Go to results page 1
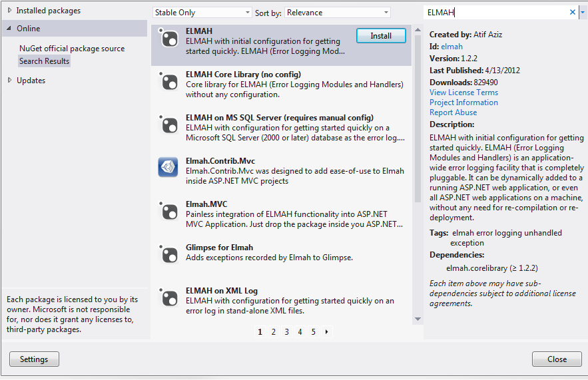This screenshot has width=588, height=380. coord(260,331)
